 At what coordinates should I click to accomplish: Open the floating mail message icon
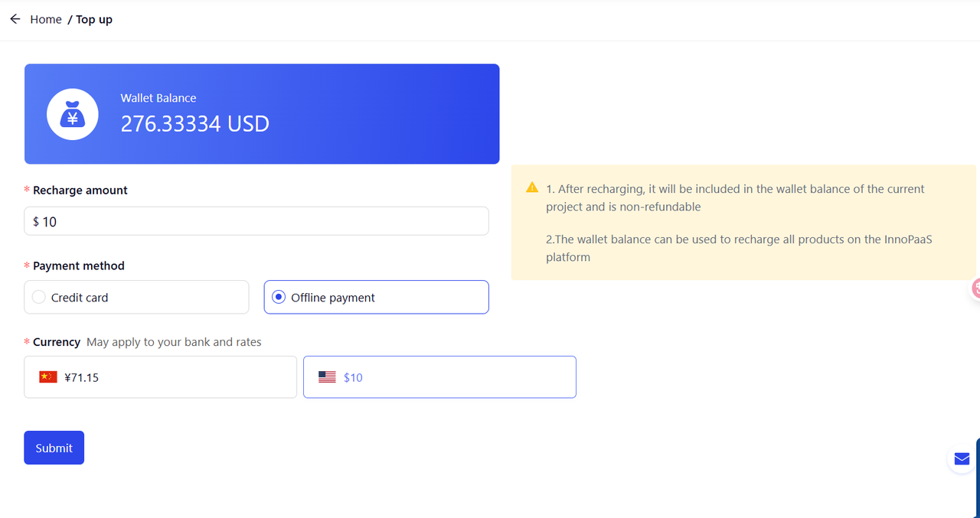coord(962,458)
